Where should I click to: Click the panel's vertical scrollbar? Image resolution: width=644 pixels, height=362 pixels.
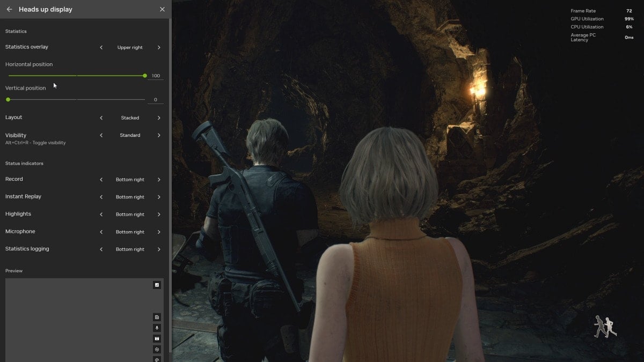(170, 185)
